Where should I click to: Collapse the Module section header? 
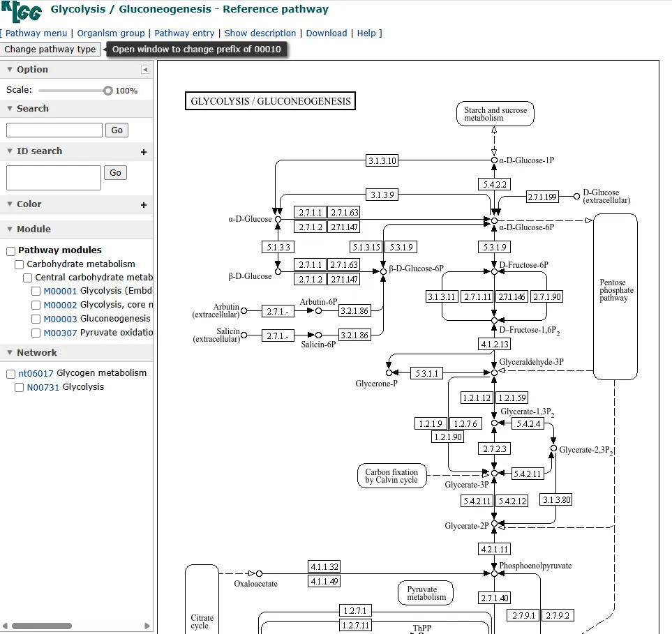click(10, 229)
